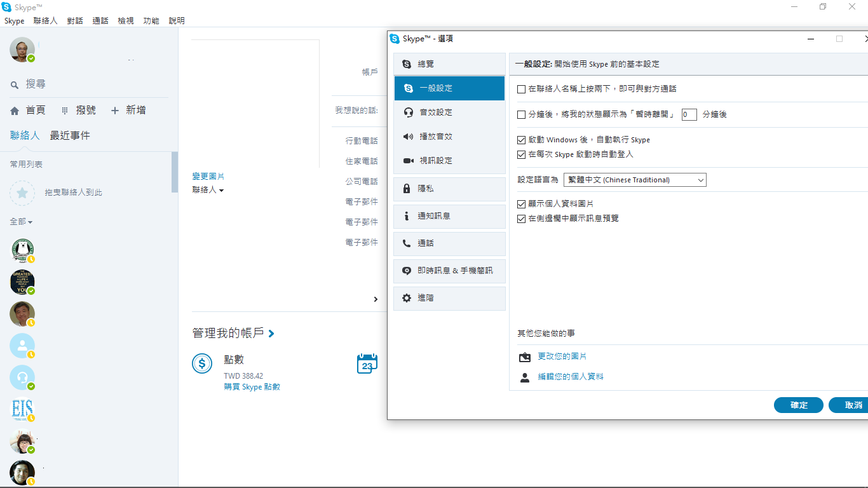
Task: Select the EIS logo contact
Action: [22, 409]
